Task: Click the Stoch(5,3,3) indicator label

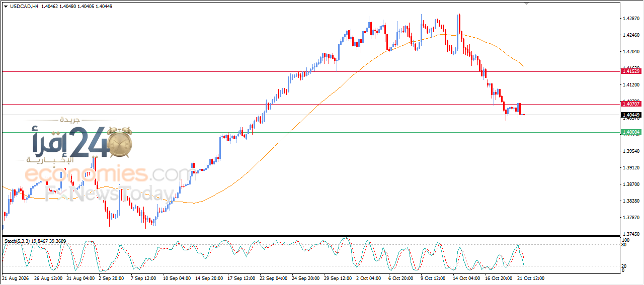Action: click(17, 241)
